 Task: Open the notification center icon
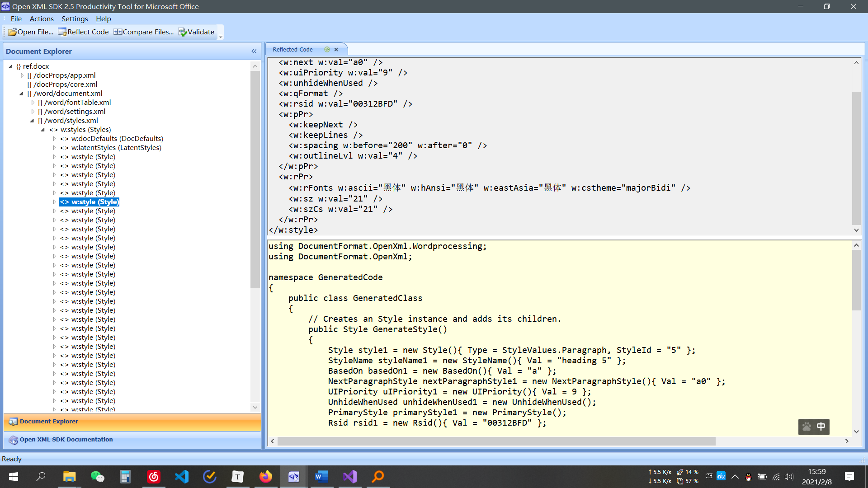coord(849,477)
